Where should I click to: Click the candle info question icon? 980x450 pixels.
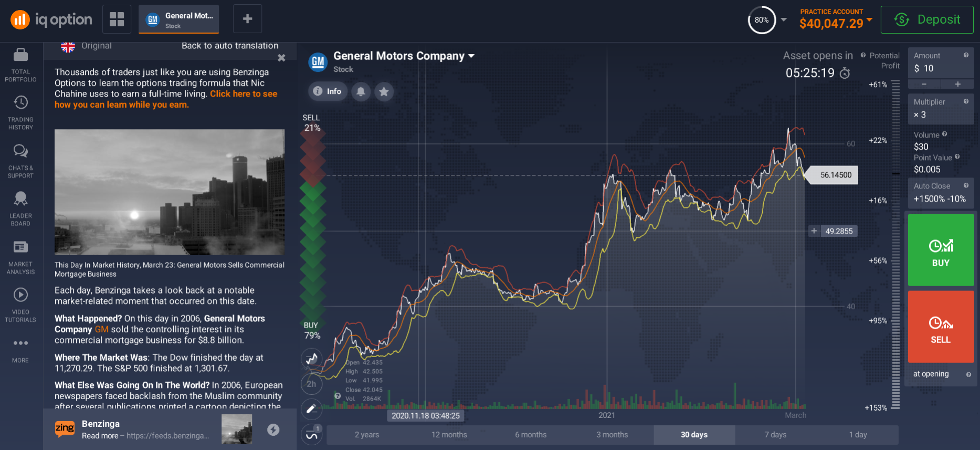[338, 396]
